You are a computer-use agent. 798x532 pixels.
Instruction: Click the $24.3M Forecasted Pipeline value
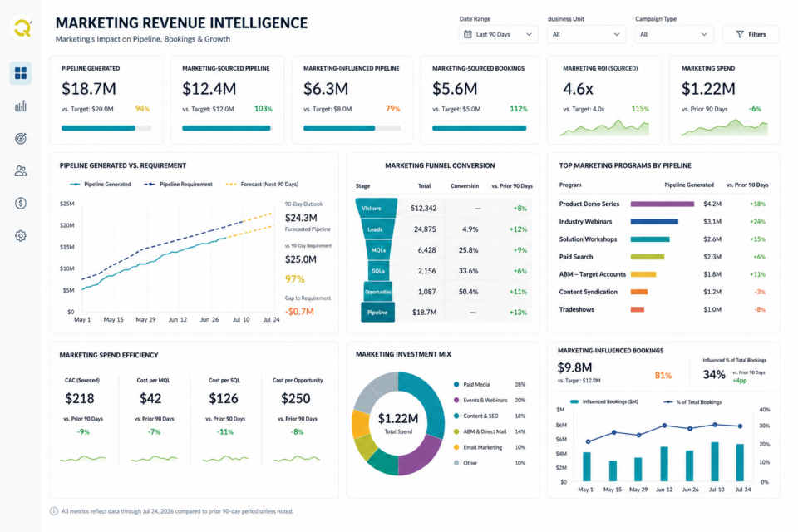coord(301,218)
